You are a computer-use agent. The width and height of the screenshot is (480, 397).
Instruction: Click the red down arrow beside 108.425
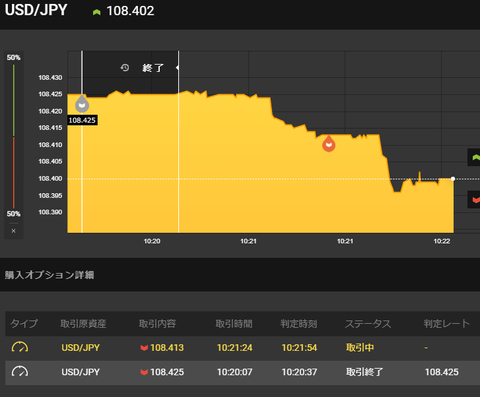[144, 372]
